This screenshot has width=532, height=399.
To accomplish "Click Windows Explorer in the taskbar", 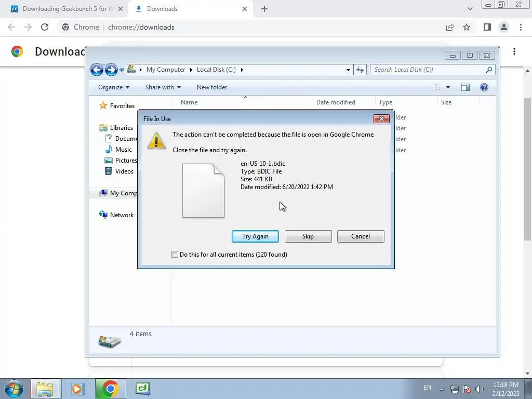I will (x=45, y=389).
